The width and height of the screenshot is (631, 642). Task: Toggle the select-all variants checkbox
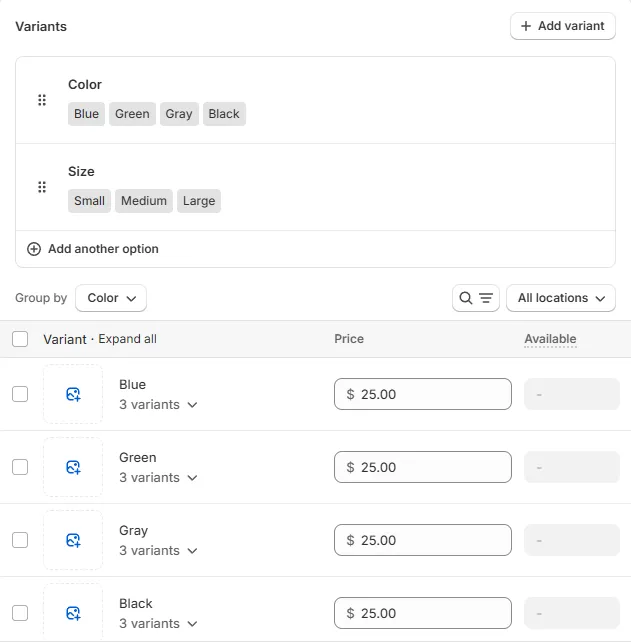click(20, 339)
